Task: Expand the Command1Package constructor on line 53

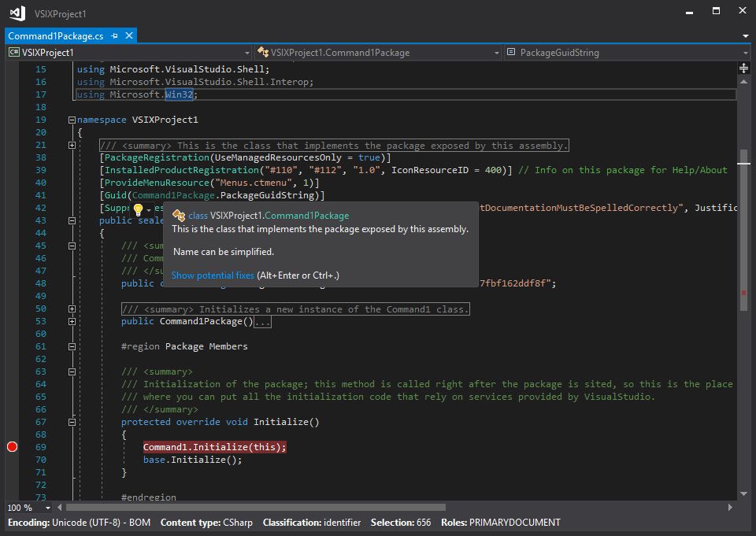Action: tap(72, 321)
